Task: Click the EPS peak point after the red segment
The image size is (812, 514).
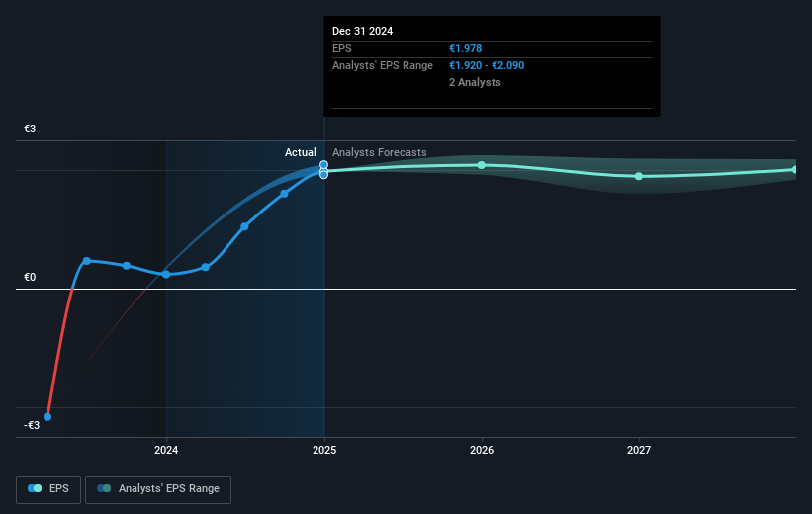Action: tap(87, 261)
